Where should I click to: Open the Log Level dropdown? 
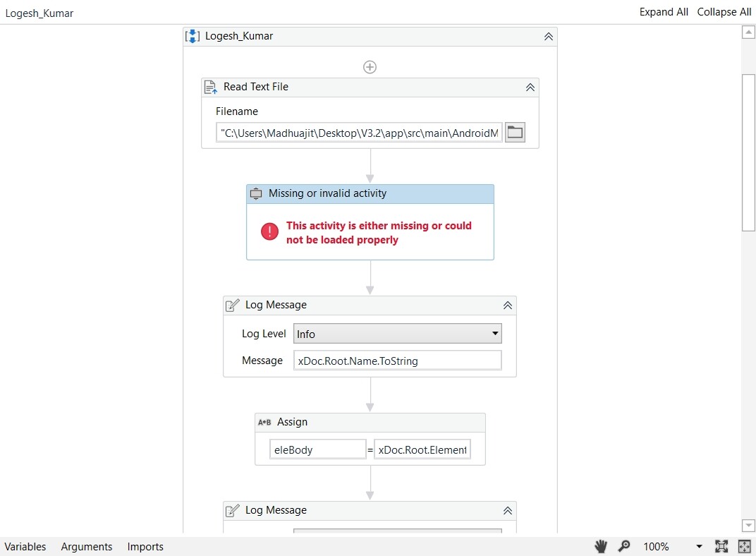click(494, 333)
